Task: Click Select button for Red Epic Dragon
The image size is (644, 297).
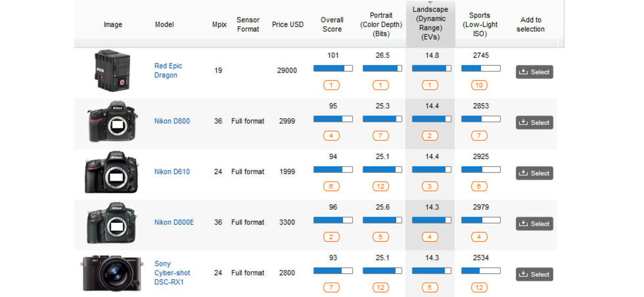Action: pos(534,72)
